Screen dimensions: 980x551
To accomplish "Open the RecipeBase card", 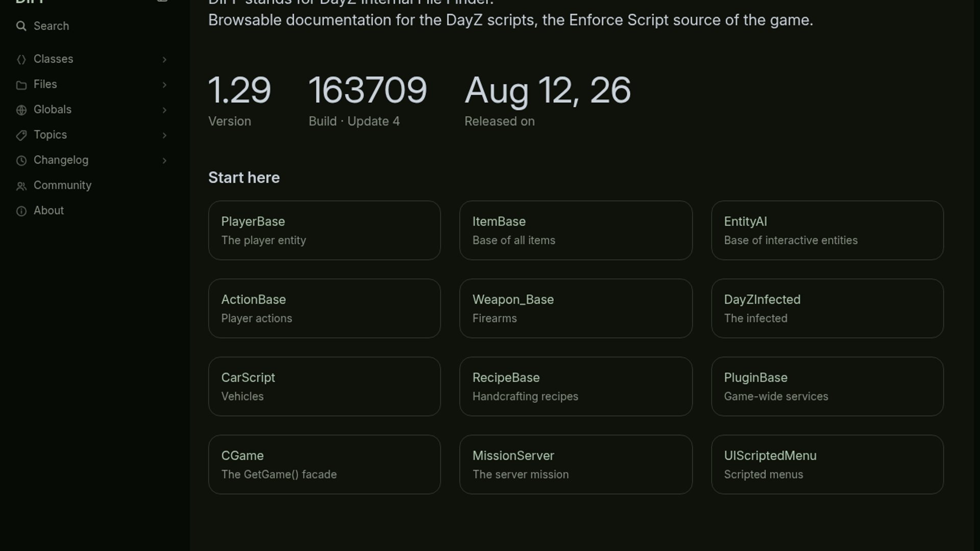I will (x=576, y=386).
